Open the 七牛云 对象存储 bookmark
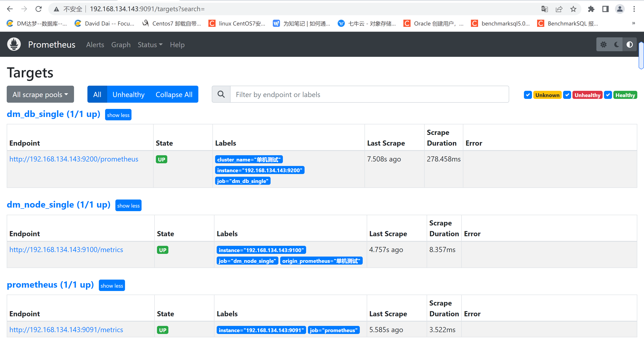 click(367, 23)
